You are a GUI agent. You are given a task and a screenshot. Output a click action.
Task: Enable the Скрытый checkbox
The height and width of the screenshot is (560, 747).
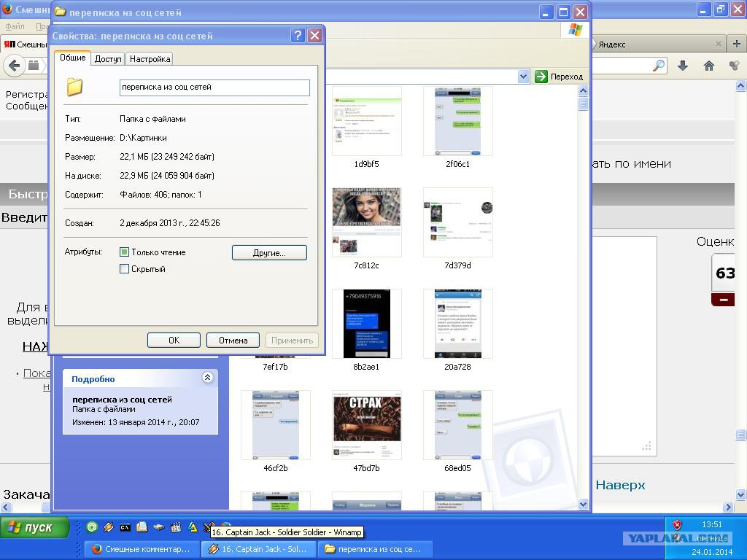[x=124, y=269]
